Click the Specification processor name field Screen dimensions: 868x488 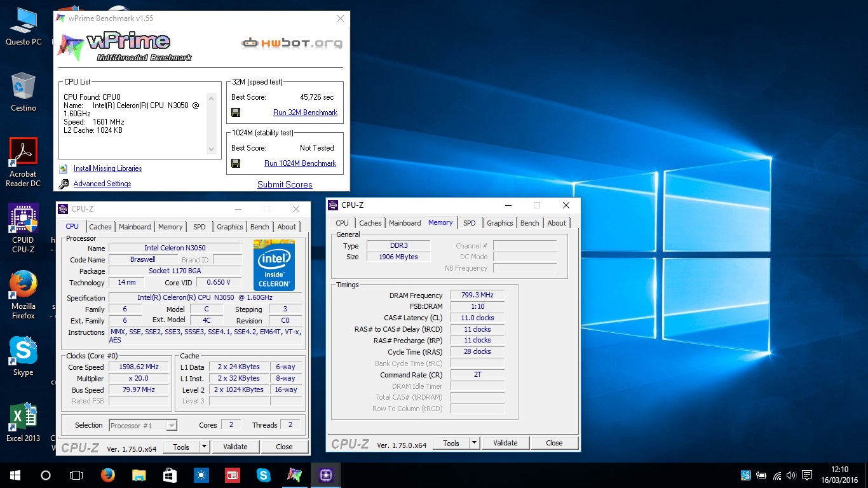[x=205, y=298]
